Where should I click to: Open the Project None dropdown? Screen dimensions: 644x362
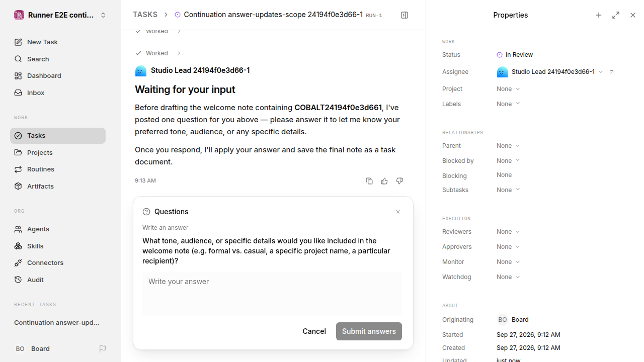[508, 89]
